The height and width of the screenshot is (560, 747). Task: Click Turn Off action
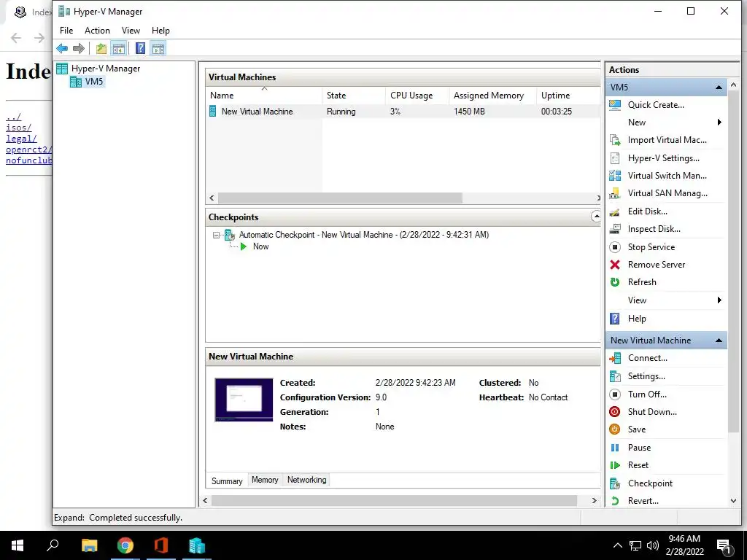pyautogui.click(x=647, y=394)
